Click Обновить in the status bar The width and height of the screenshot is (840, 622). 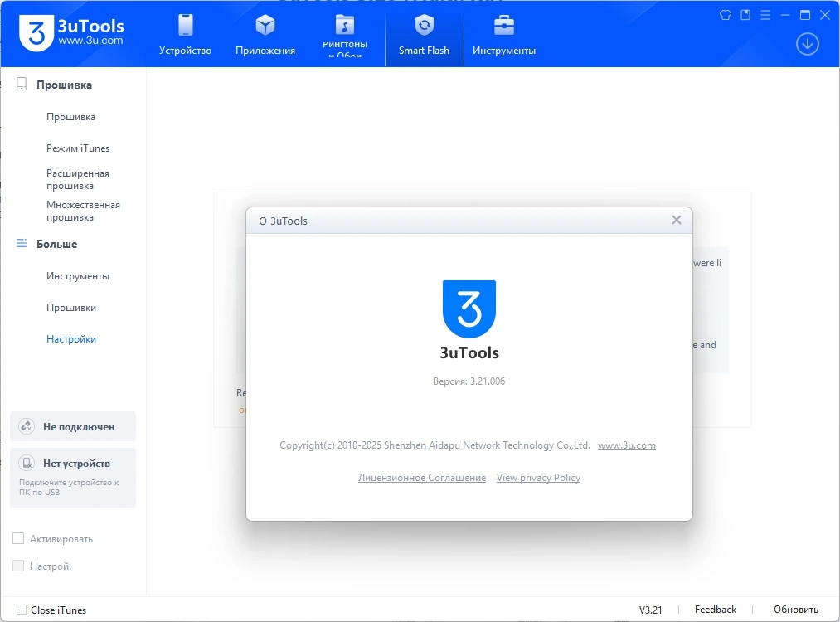pyautogui.click(x=795, y=609)
